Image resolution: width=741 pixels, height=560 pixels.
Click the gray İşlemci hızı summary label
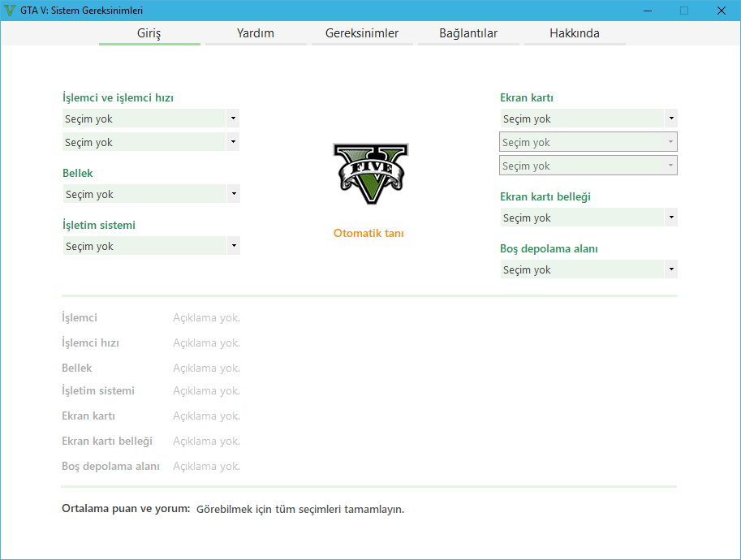(x=90, y=343)
